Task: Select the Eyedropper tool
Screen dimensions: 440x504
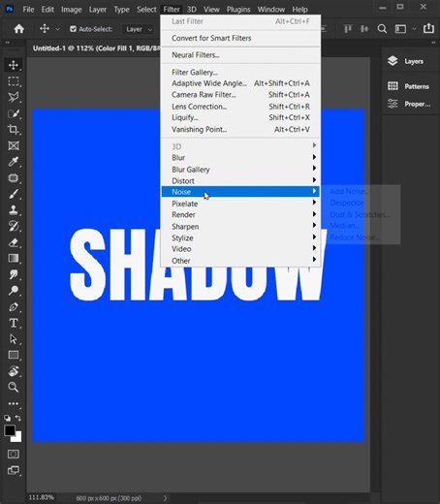Action: [x=14, y=162]
